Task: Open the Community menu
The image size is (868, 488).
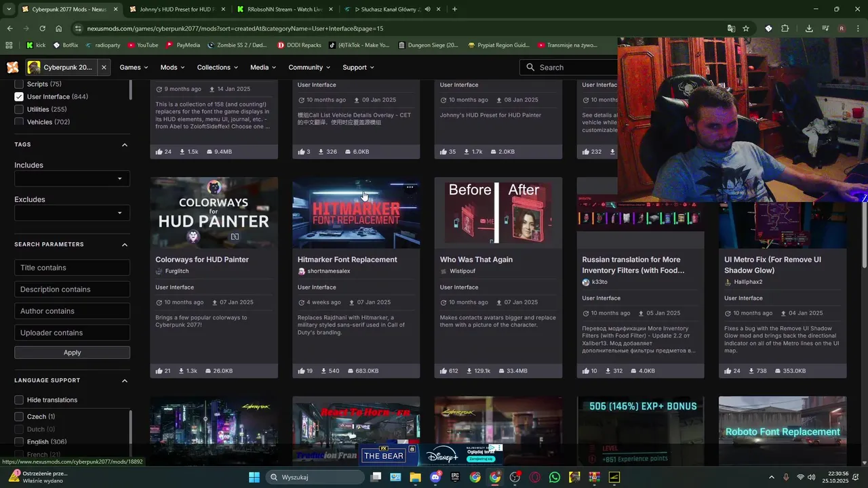Action: tap(311, 67)
